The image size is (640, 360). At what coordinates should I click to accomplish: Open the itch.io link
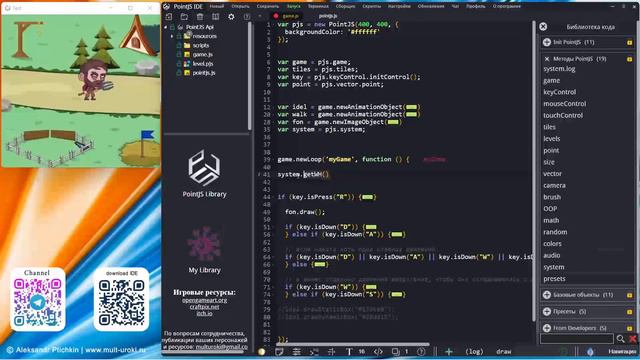pos(204,313)
